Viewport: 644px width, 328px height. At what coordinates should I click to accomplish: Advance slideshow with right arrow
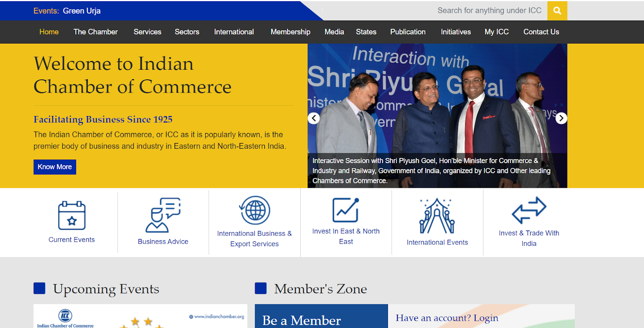click(561, 118)
